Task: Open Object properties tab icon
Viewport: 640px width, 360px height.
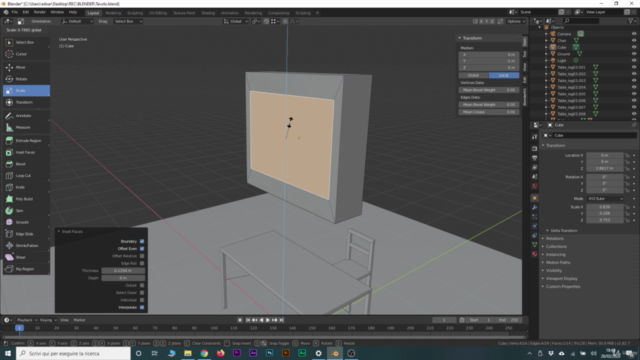Action: (x=534, y=198)
